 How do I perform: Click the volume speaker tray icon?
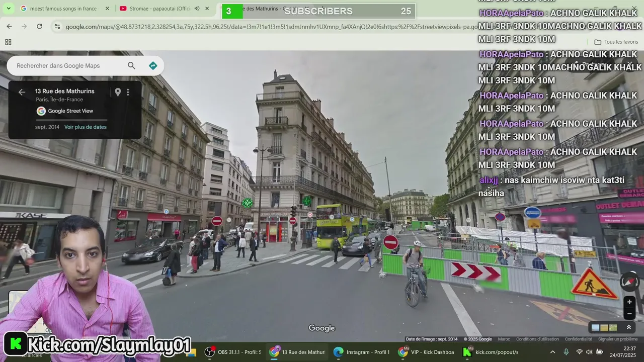589,352
